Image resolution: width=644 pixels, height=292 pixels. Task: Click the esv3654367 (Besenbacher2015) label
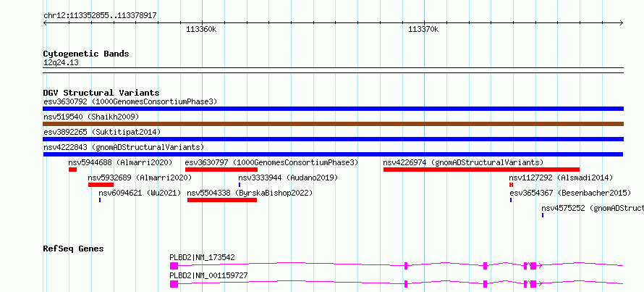click(x=570, y=193)
